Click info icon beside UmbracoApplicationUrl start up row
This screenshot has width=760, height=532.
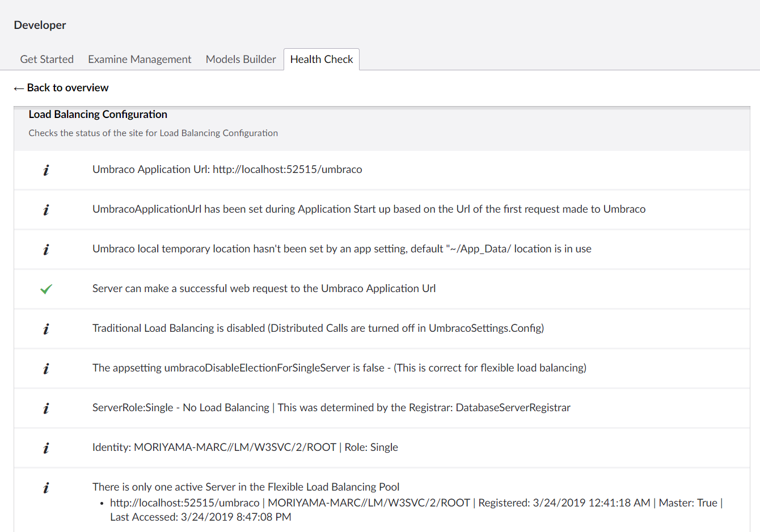point(46,209)
